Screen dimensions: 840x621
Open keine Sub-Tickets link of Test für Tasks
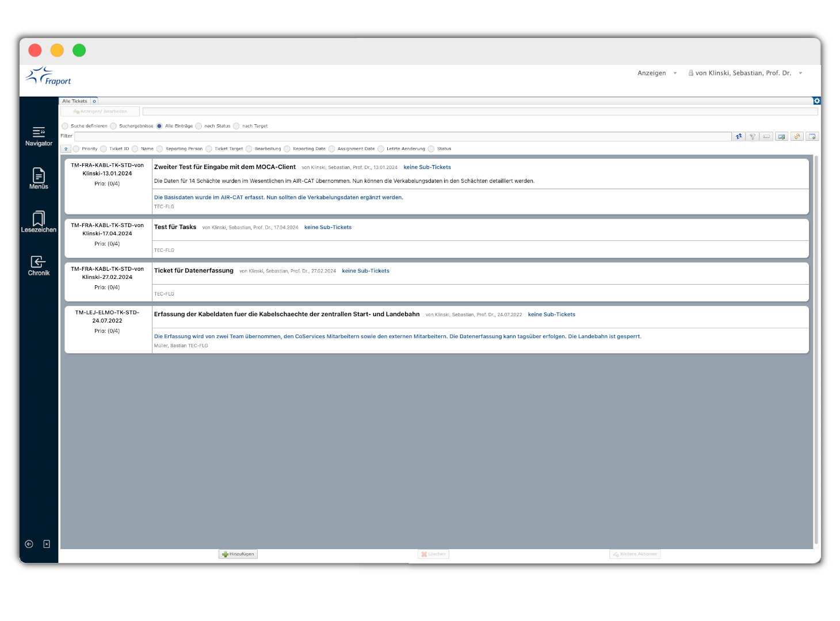pos(328,227)
